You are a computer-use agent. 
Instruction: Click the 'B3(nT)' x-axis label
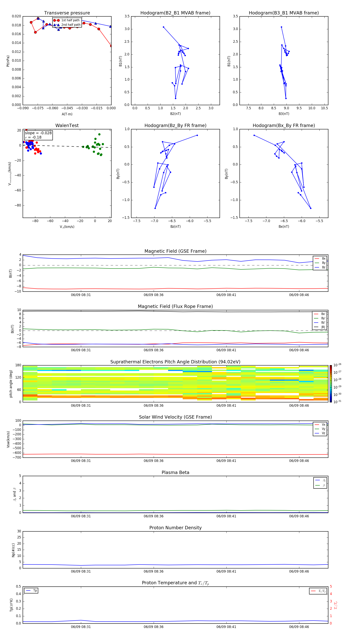(284, 114)
